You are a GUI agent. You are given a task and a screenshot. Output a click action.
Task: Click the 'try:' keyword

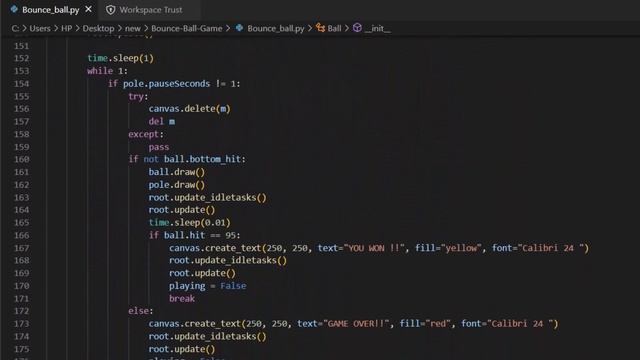point(138,96)
